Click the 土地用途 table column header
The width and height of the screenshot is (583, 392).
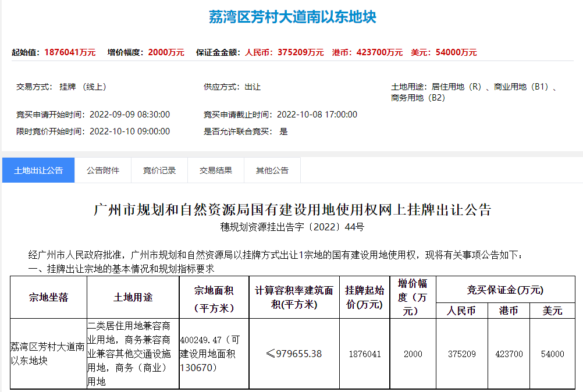(x=133, y=297)
